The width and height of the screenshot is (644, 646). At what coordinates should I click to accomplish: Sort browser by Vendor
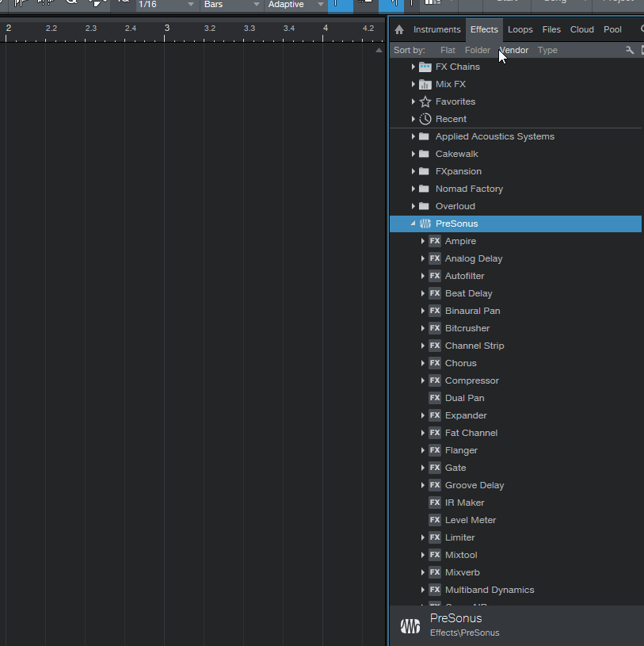pos(514,50)
